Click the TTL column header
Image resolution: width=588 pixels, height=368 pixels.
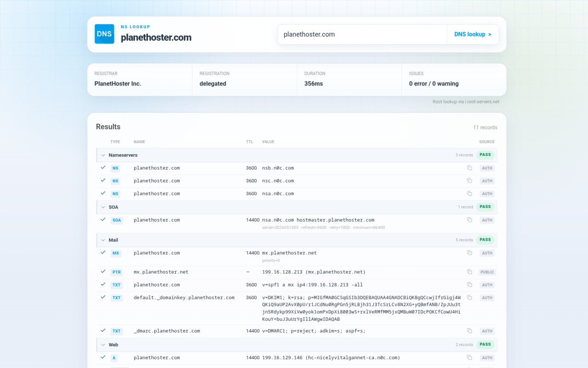click(249, 142)
